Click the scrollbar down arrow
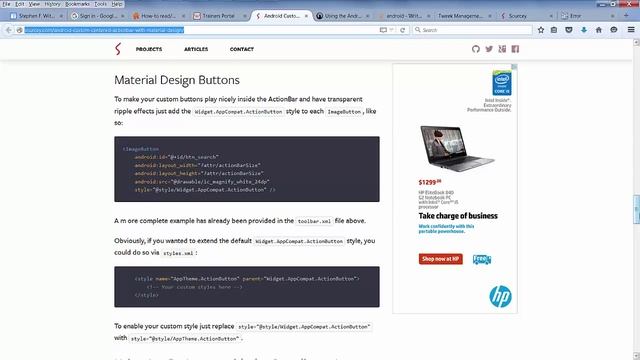The image size is (640, 360). (x=636, y=356)
